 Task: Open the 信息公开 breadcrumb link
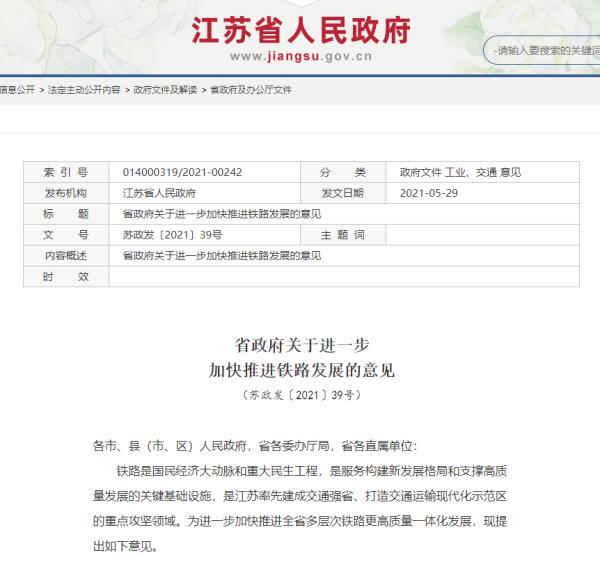coord(16,89)
